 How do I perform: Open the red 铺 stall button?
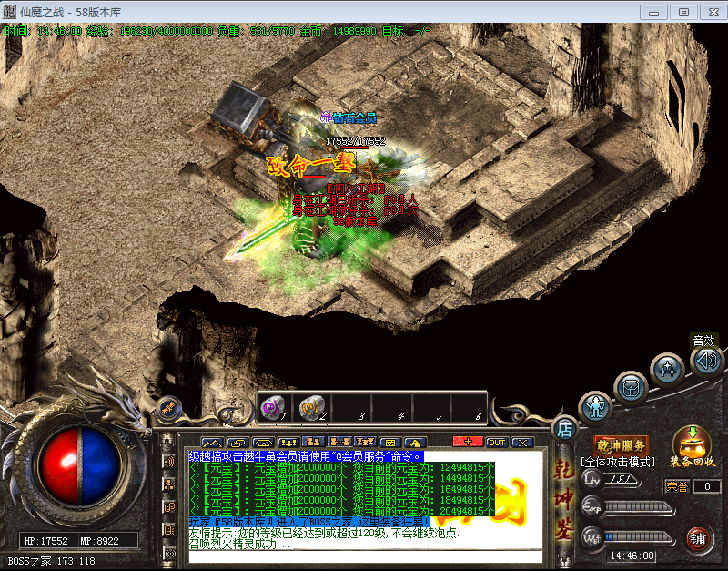pyautogui.click(x=698, y=538)
